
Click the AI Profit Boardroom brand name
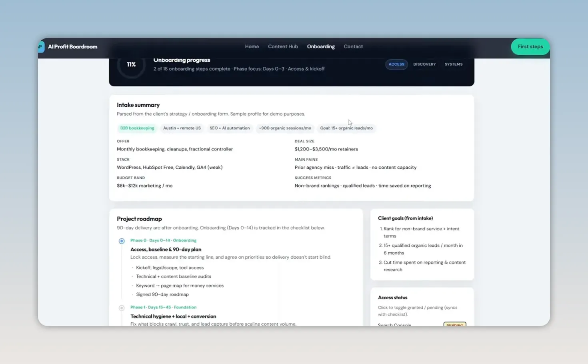(73, 46)
